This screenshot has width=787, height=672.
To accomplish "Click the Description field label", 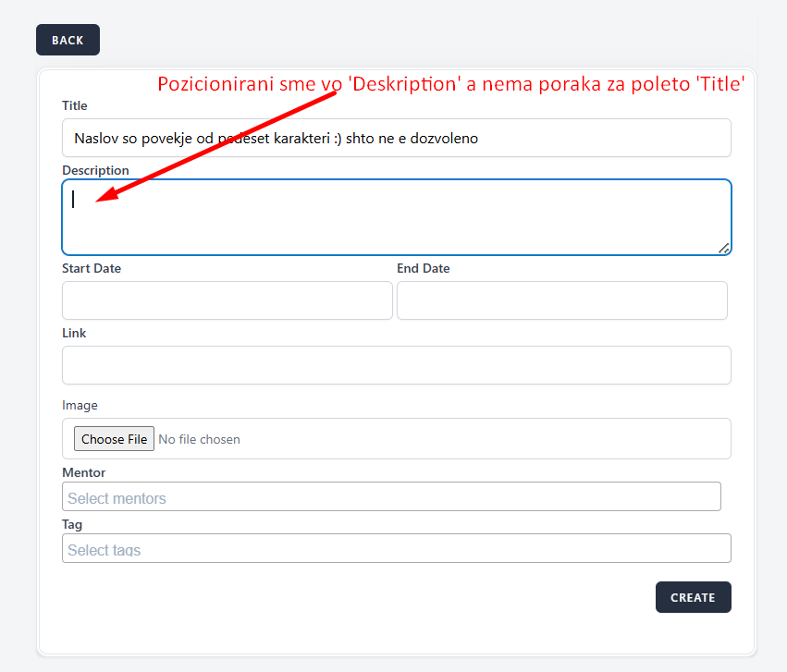I will 95,170.
